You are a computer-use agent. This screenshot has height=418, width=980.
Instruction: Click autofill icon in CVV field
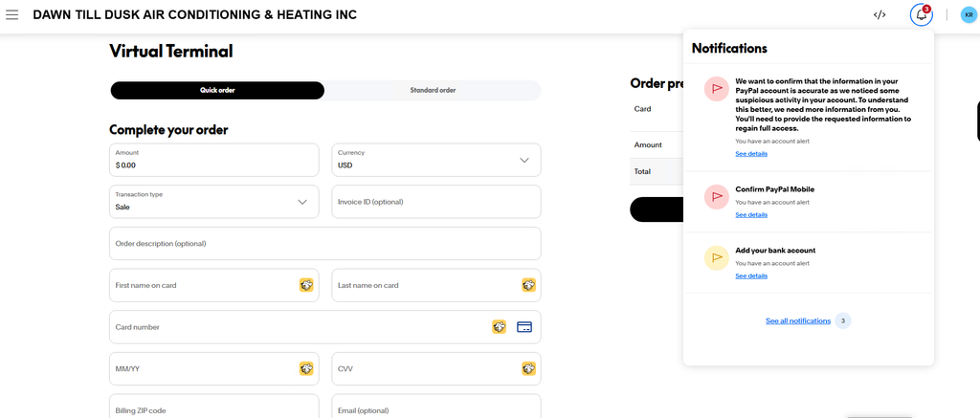pyautogui.click(x=528, y=368)
